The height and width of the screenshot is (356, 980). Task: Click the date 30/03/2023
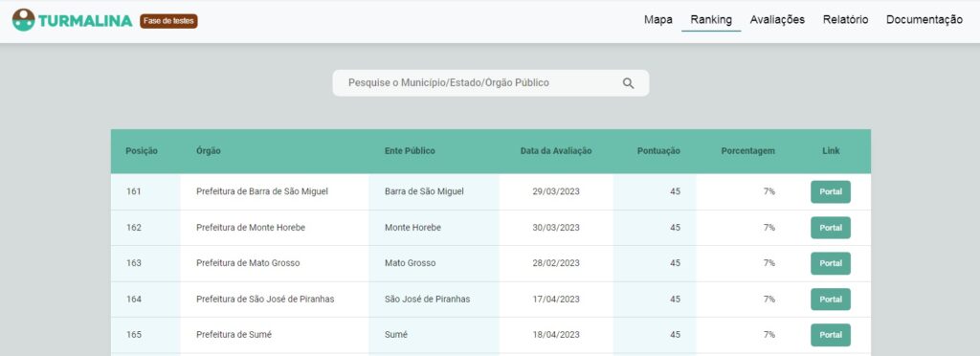(x=556, y=228)
